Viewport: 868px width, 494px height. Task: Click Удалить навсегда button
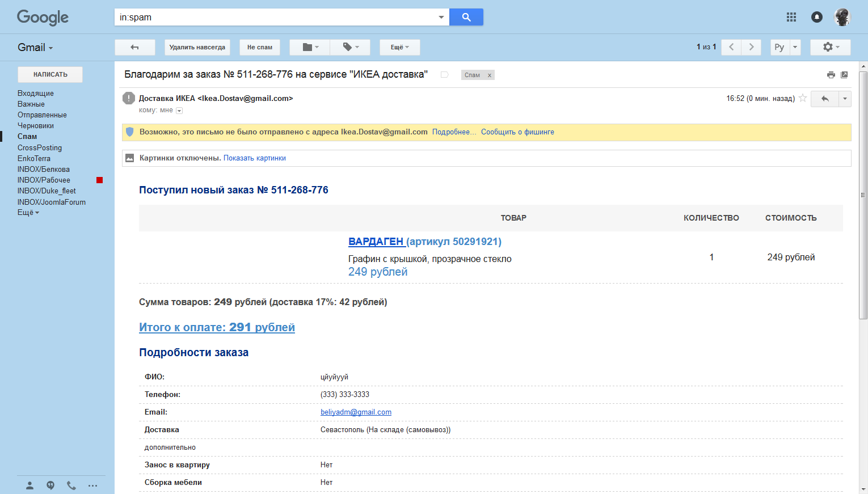tap(197, 47)
